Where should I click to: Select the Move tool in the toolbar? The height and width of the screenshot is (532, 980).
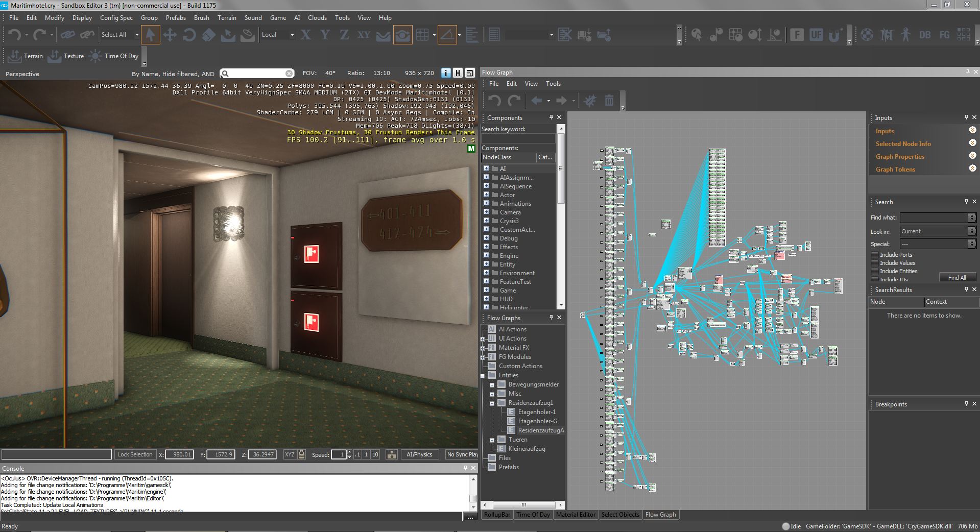click(170, 35)
